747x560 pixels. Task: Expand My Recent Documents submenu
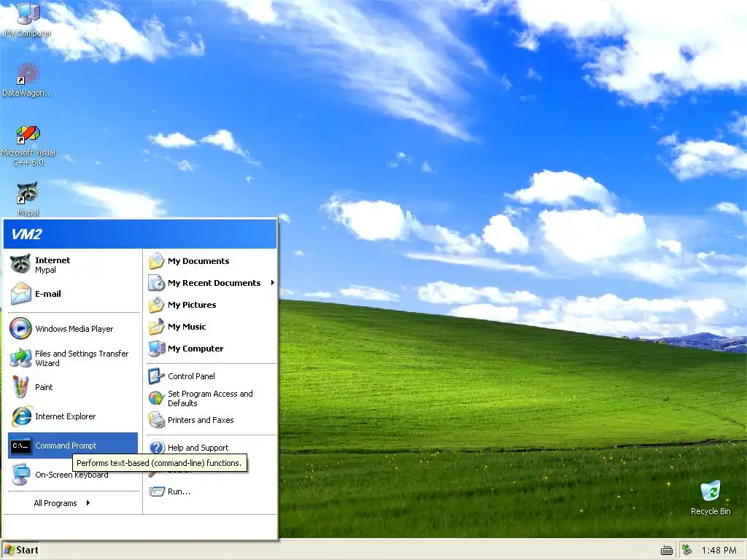(211, 283)
